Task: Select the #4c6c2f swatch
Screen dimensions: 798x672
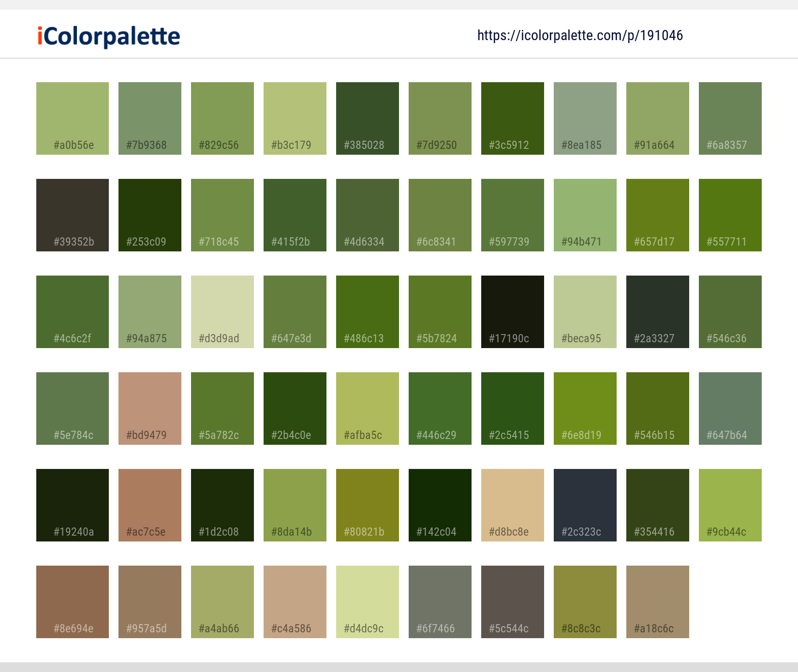Action: click(73, 312)
